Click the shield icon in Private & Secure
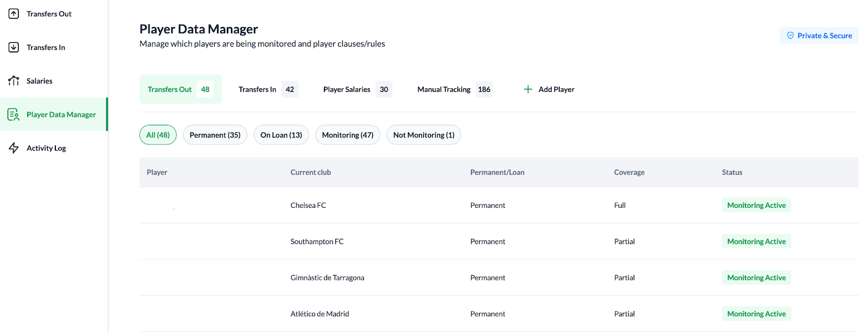The width and height of the screenshot is (868, 332). coord(790,36)
